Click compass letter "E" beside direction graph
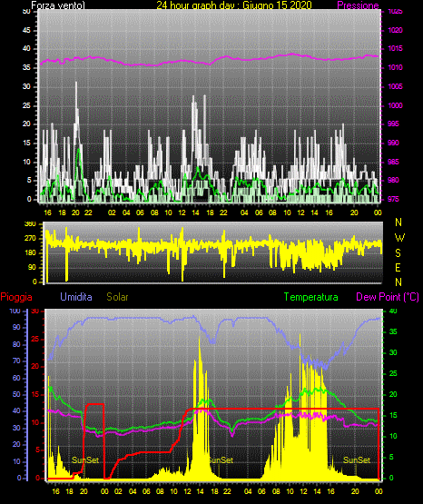Viewport: 423px width, 504px height. 398,267
